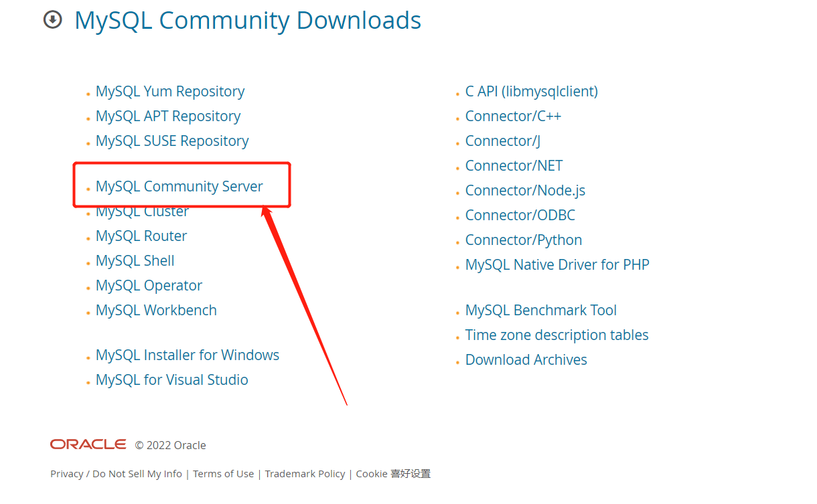Open the MySQL Cluster link
The width and height of the screenshot is (817, 504).
pyautogui.click(x=142, y=211)
